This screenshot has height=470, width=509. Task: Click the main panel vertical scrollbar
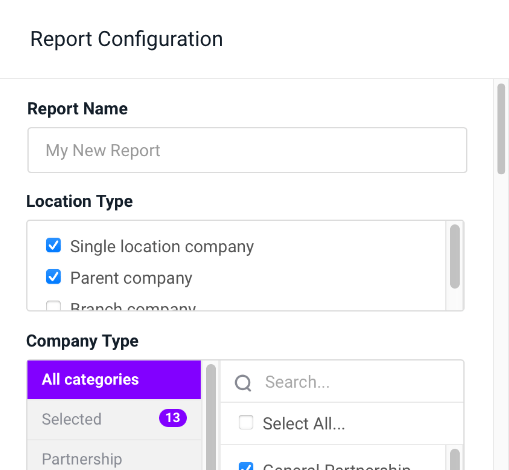pos(501,129)
